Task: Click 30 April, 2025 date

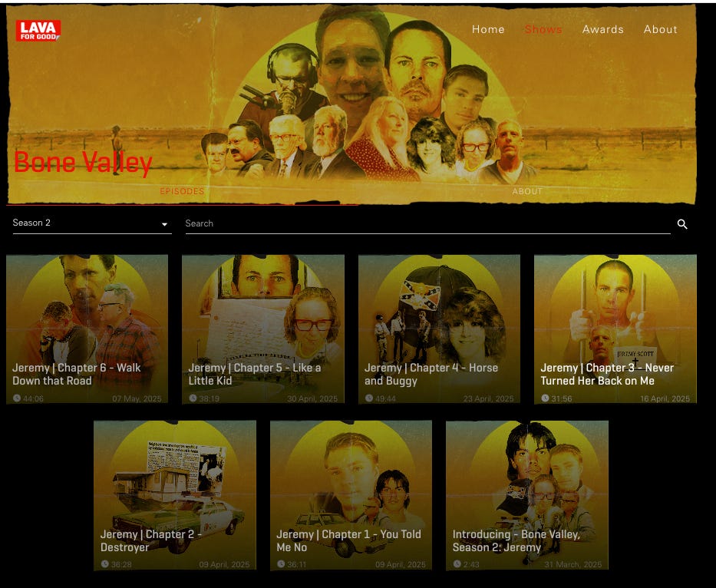Action: pyautogui.click(x=312, y=399)
